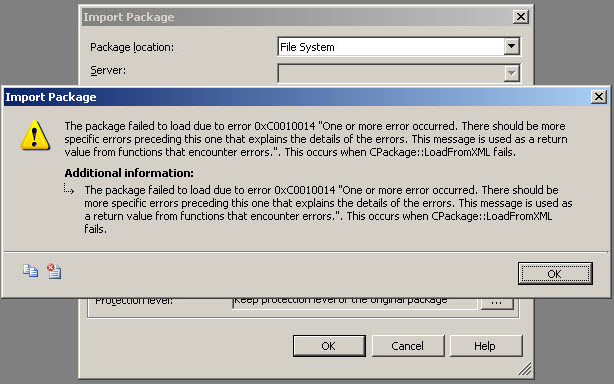Open Help for Import Package
The width and height of the screenshot is (614, 384).
486,346
